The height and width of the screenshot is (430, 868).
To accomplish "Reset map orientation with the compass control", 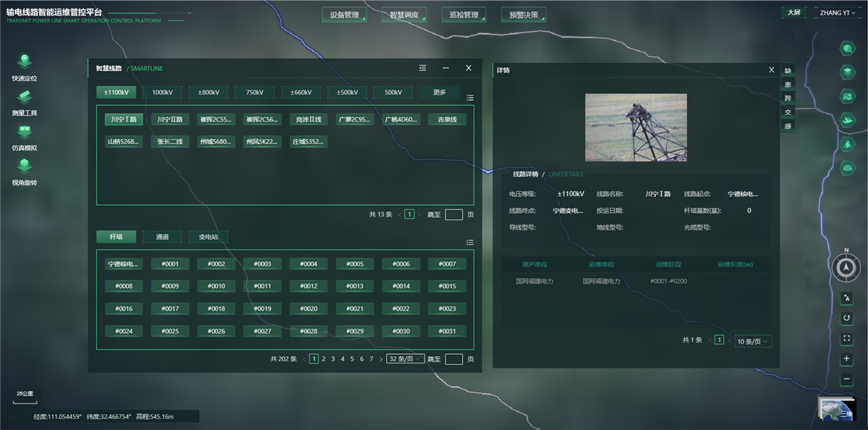I will (x=846, y=269).
